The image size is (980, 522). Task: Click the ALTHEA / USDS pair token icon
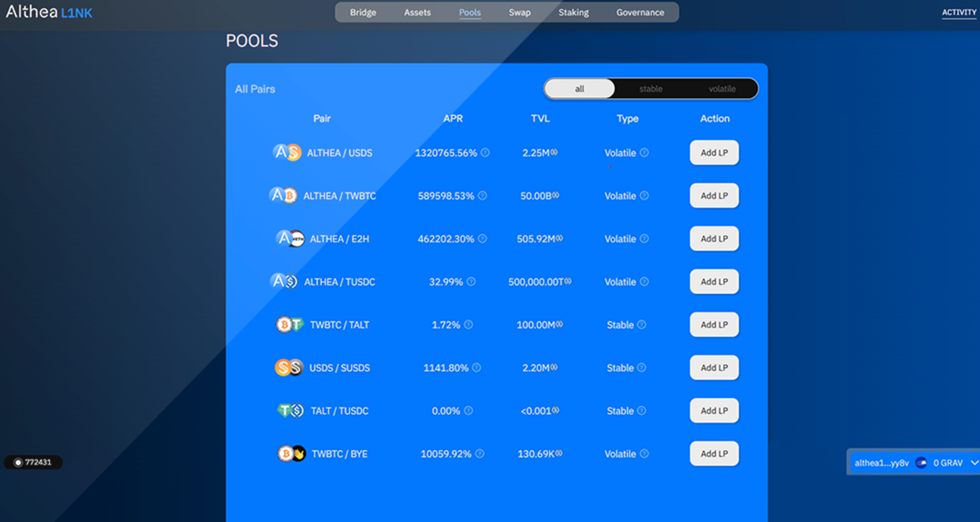coord(287,153)
